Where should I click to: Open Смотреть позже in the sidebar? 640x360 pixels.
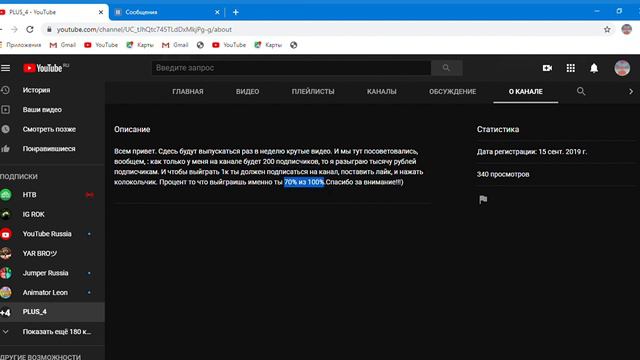[x=52, y=129]
